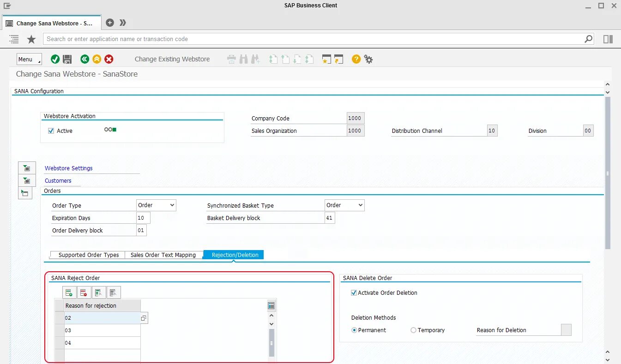621x364 pixels.
Task: Switch to the Sales Order Text Mapping tab
Action: point(163,255)
